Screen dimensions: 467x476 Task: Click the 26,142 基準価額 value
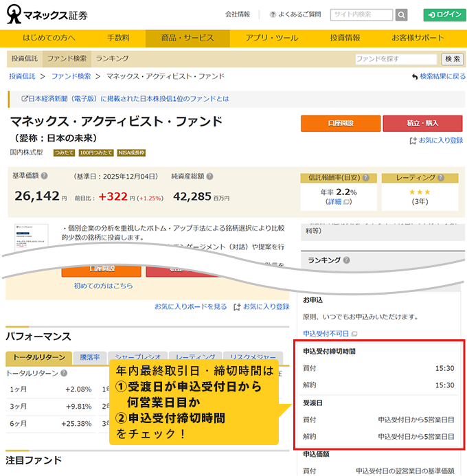[37, 196]
